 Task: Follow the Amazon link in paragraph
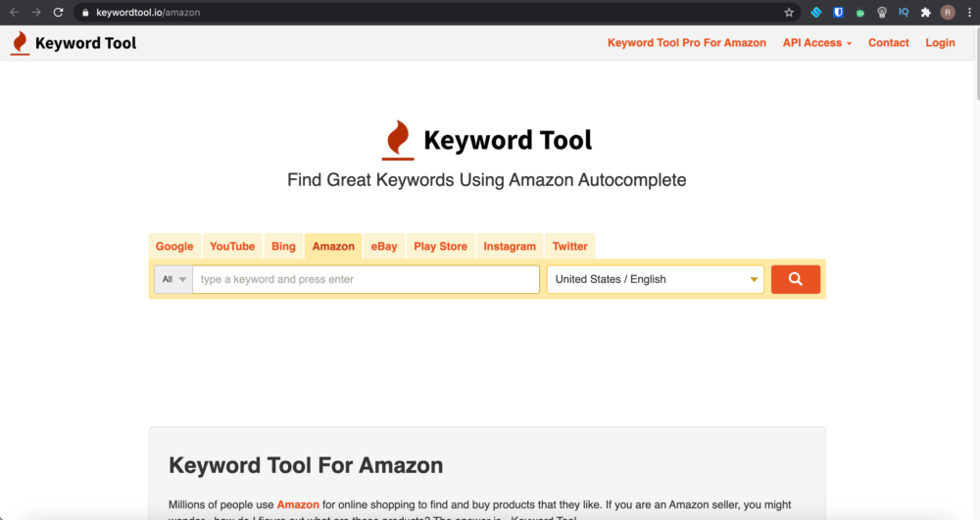[x=298, y=504]
